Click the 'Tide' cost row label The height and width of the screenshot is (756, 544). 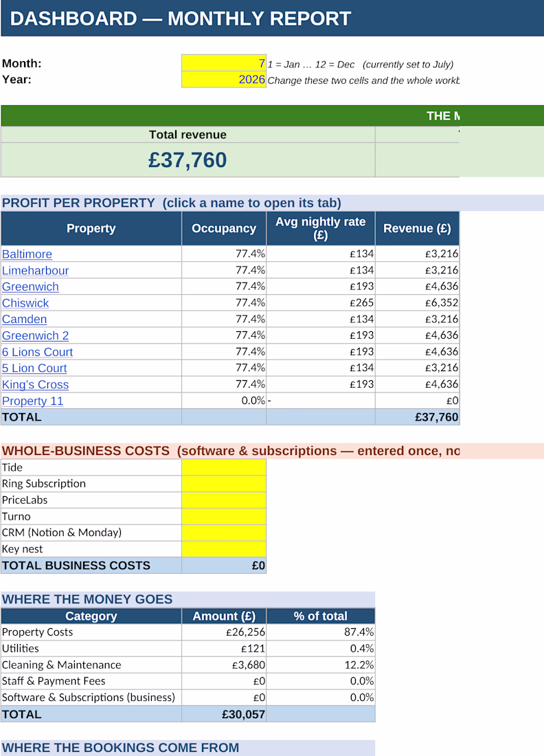12,467
